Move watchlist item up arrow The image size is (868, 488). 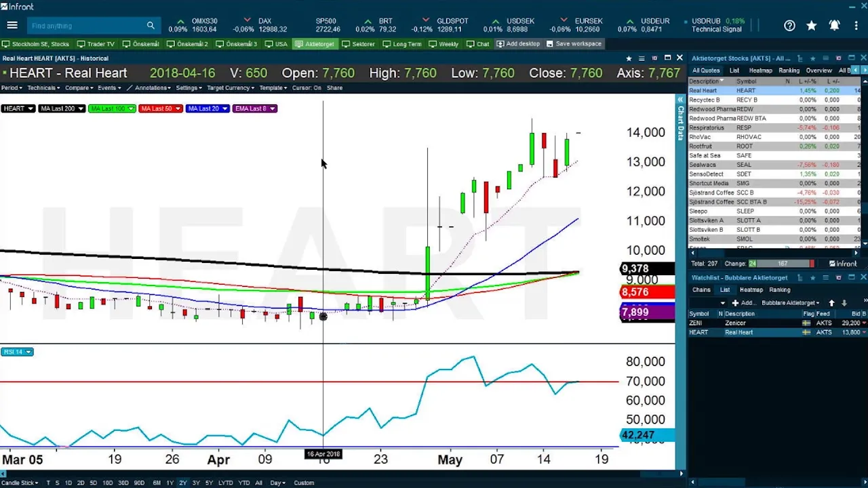[x=833, y=303]
